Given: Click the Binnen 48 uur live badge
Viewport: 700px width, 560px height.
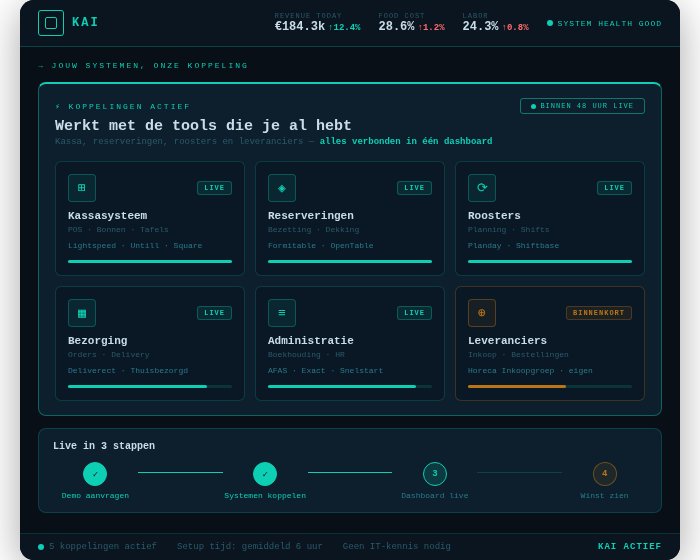Looking at the screenshot, I should (x=582, y=106).
